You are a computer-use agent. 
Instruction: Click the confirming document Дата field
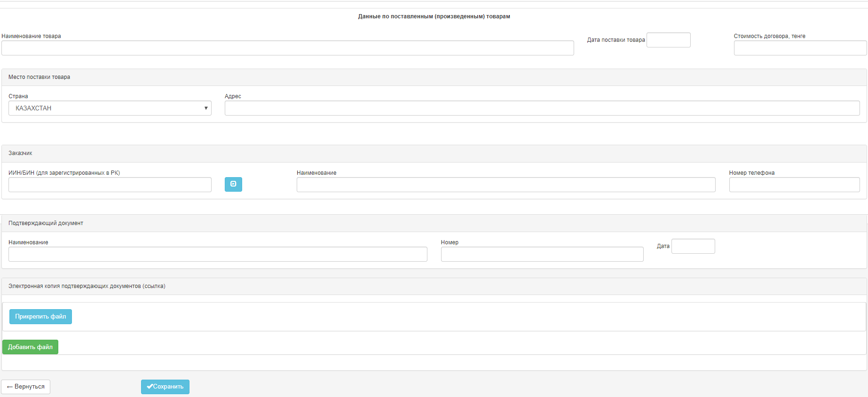(693, 246)
